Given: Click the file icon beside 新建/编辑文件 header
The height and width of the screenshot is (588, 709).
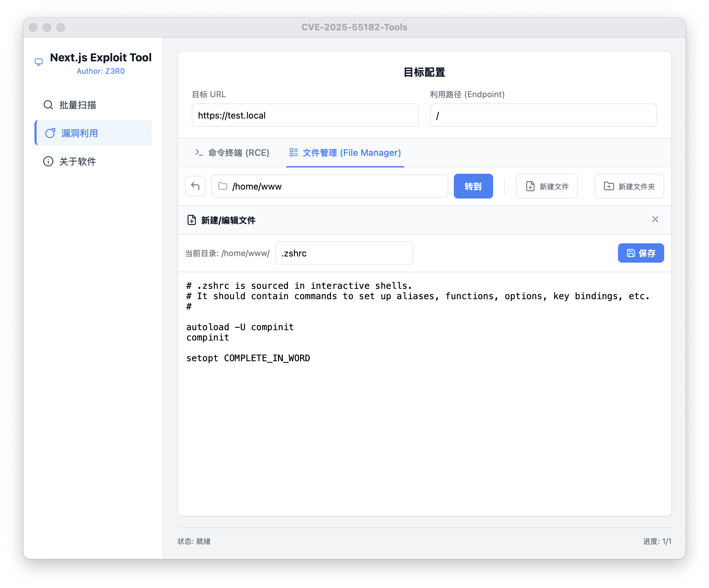Looking at the screenshot, I should pos(192,220).
